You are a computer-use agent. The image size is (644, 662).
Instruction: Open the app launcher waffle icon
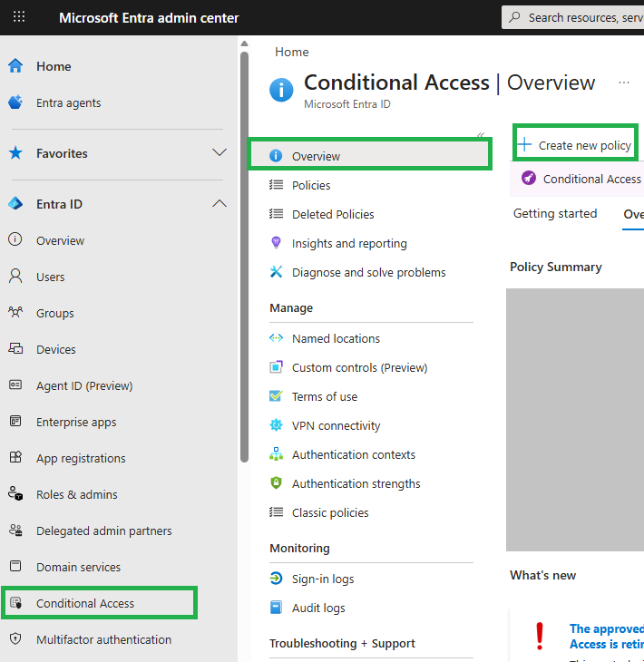[x=18, y=17]
